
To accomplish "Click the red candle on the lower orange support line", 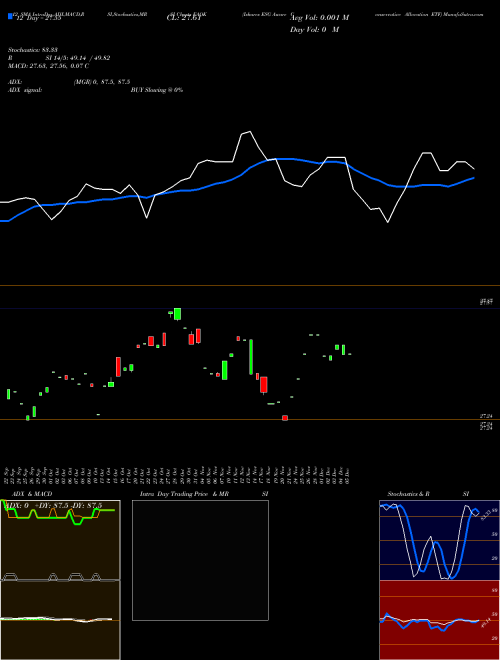I will pyautogui.click(x=285, y=418).
